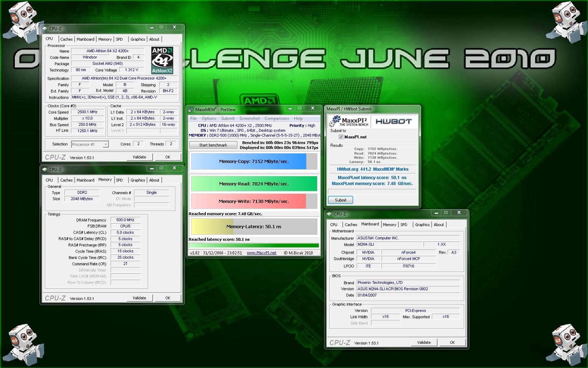
Task: Click the MaxxMEM title bar icon
Action: click(191, 109)
